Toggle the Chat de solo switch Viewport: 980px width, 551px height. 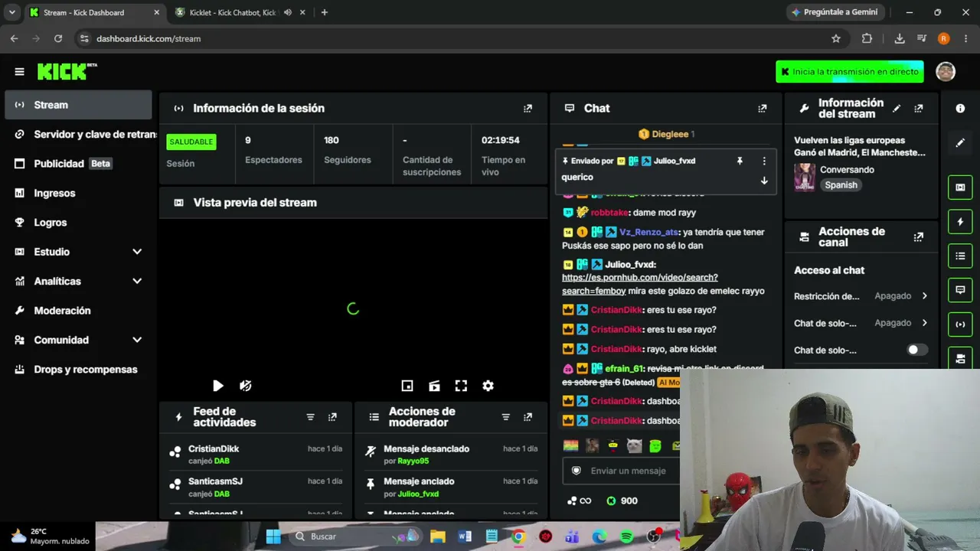click(x=917, y=350)
